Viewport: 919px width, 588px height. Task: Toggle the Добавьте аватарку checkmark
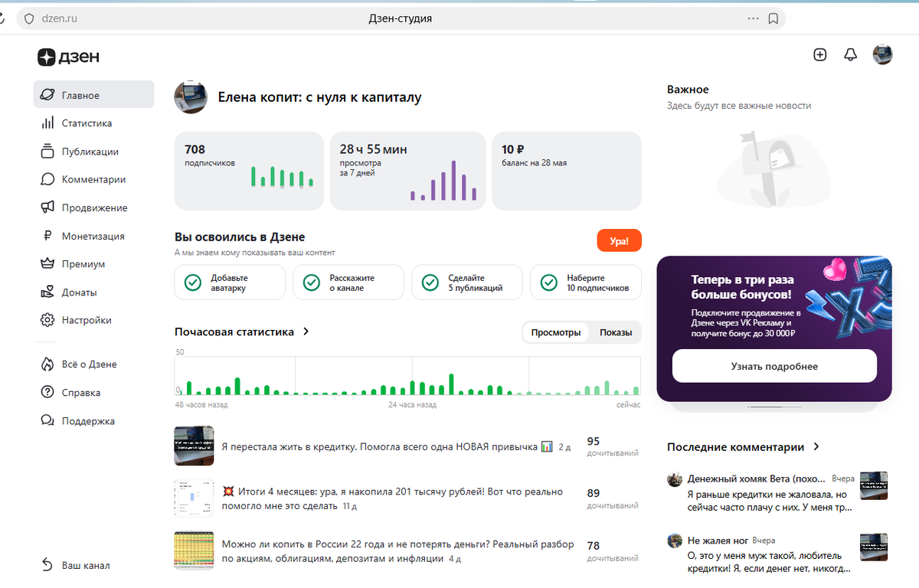pyautogui.click(x=193, y=283)
